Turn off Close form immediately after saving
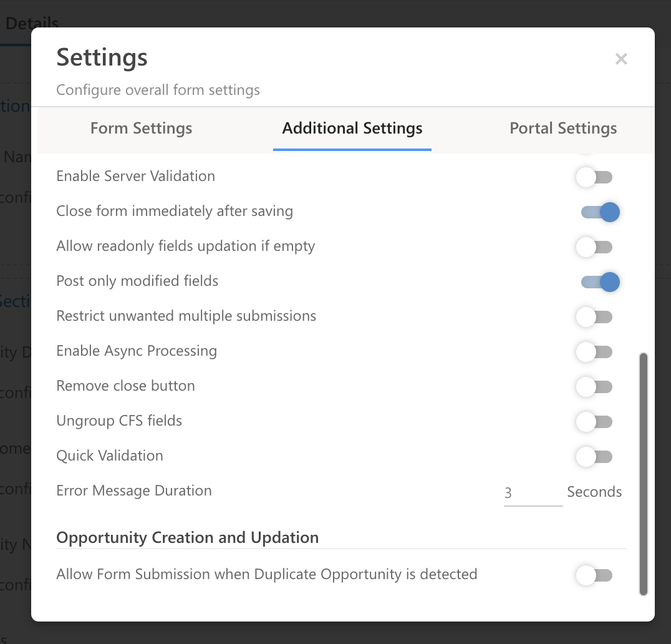 click(x=600, y=212)
